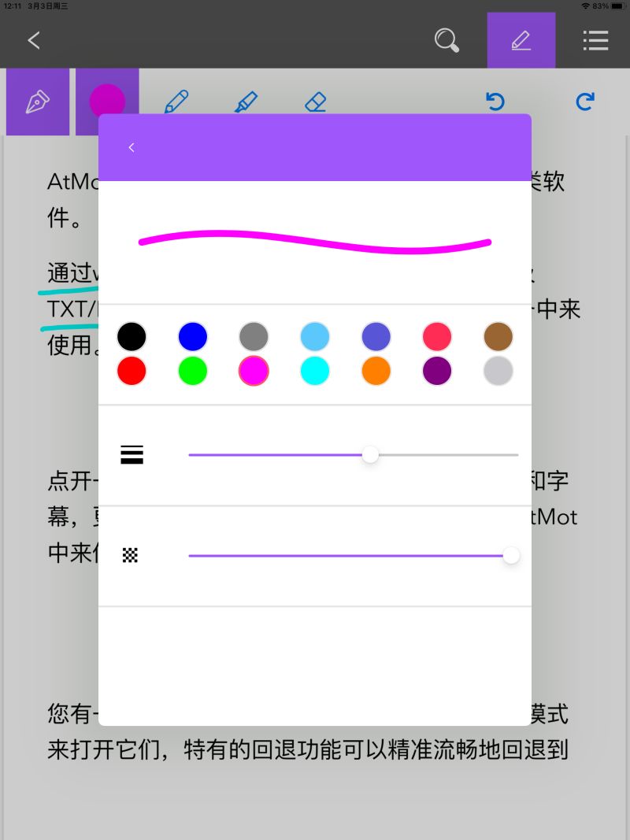Choose the magenta color swatch
The height and width of the screenshot is (840, 630).
254,371
